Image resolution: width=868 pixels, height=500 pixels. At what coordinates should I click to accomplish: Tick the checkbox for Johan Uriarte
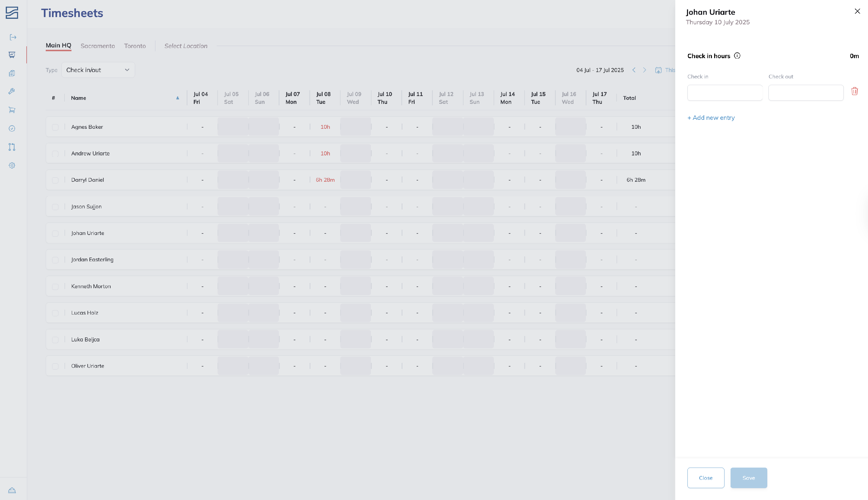pos(55,234)
